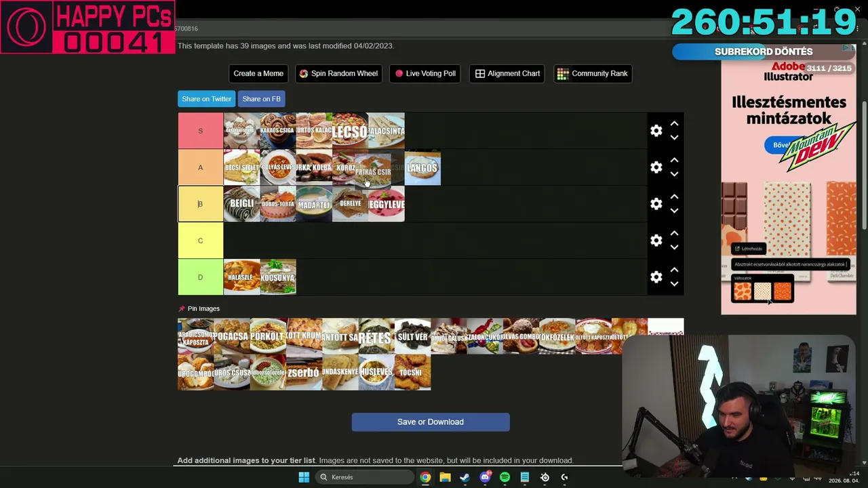Open Spin Random Wheel
This screenshot has height=488, width=868.
click(338, 73)
